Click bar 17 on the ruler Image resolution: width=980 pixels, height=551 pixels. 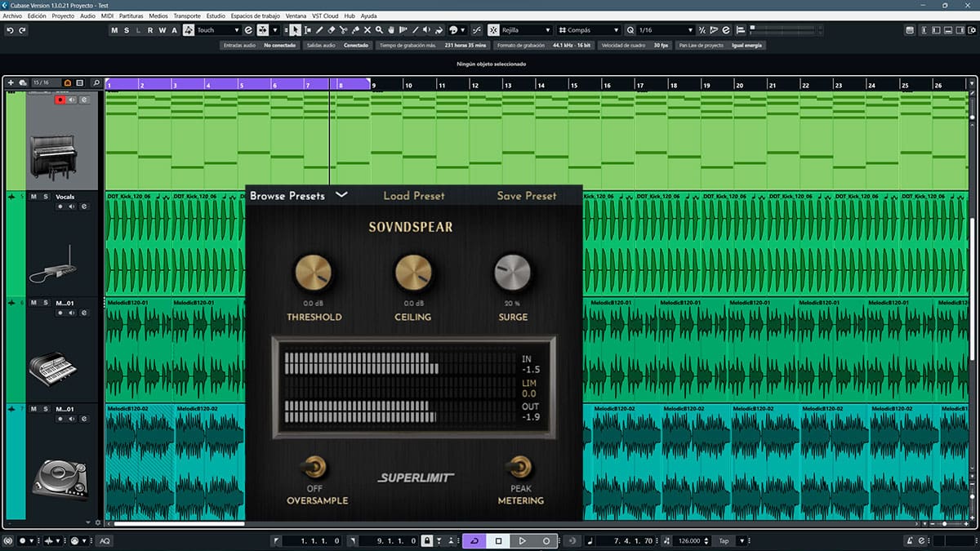[641, 85]
